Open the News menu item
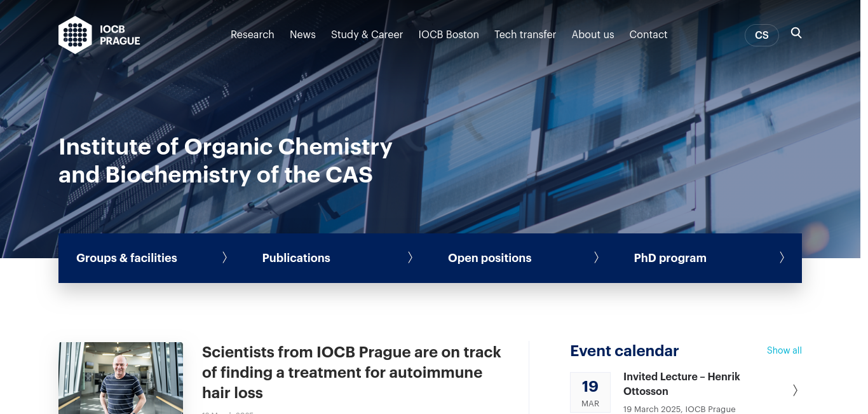 tap(302, 34)
